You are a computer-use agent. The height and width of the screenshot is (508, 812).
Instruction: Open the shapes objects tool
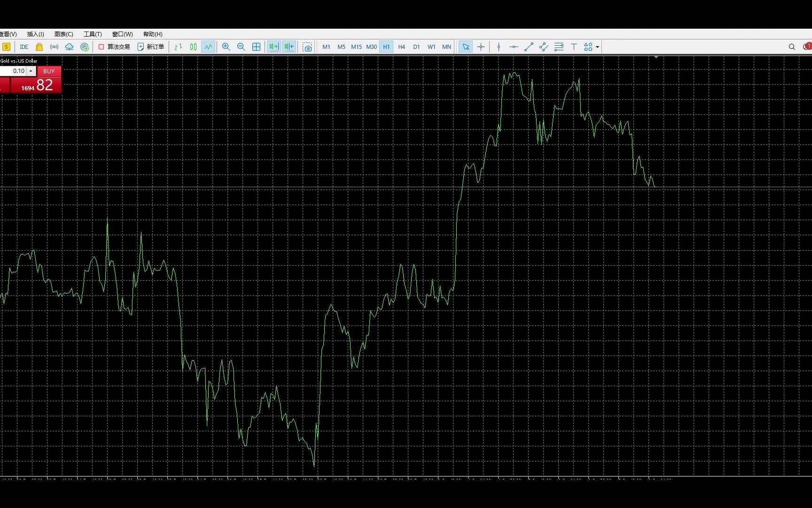588,47
